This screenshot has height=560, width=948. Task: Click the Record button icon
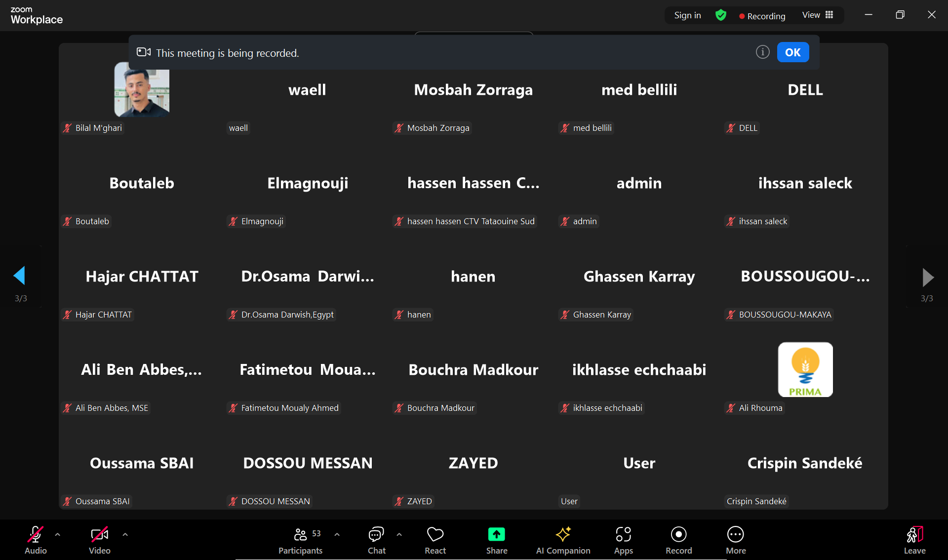[x=678, y=535]
